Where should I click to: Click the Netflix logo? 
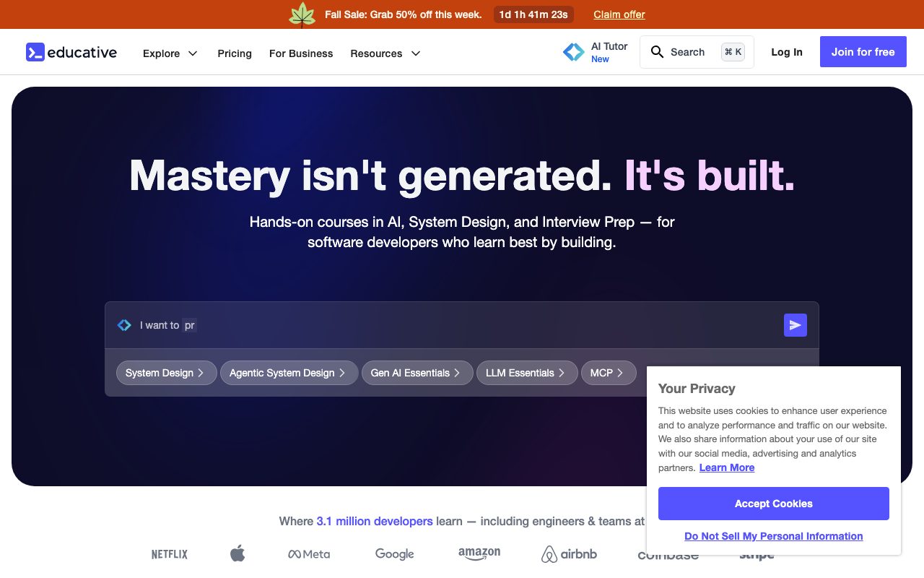coord(170,554)
